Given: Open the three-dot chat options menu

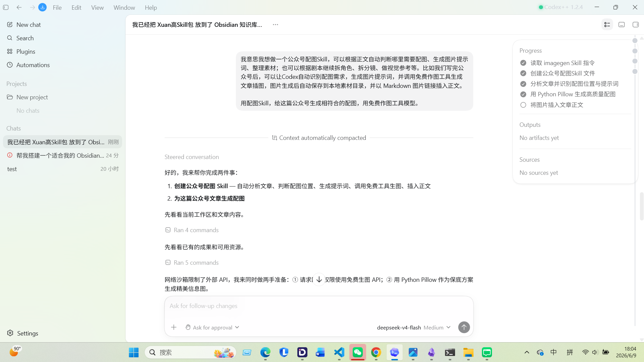Looking at the screenshot, I should 276,24.
